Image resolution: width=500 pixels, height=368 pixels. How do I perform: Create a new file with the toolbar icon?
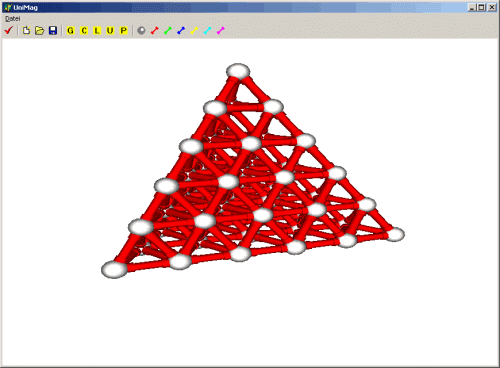26,30
